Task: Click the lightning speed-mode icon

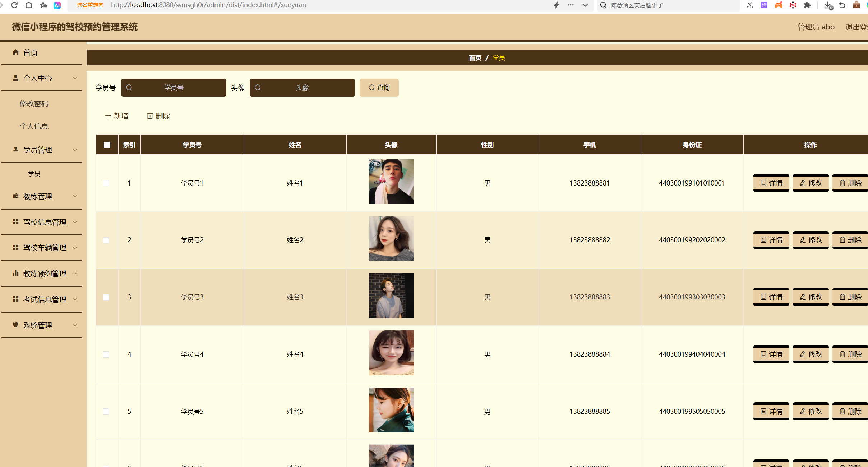Action: [557, 5]
